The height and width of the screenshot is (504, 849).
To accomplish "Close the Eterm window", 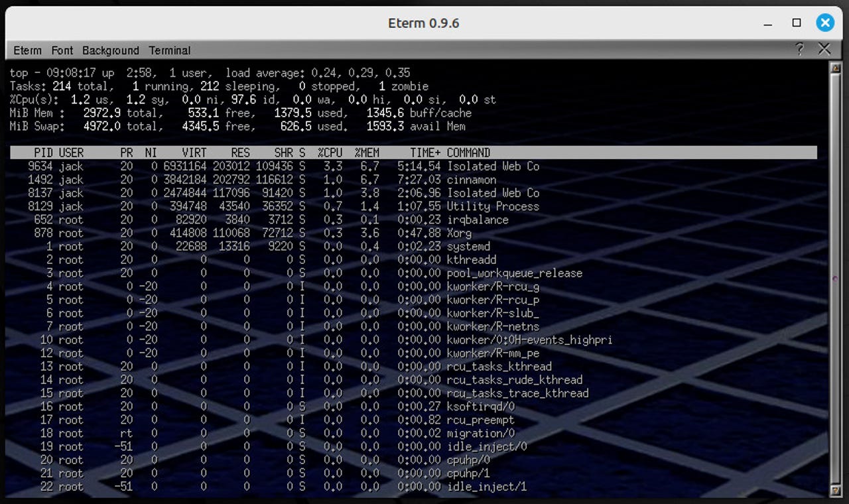I will point(824,23).
